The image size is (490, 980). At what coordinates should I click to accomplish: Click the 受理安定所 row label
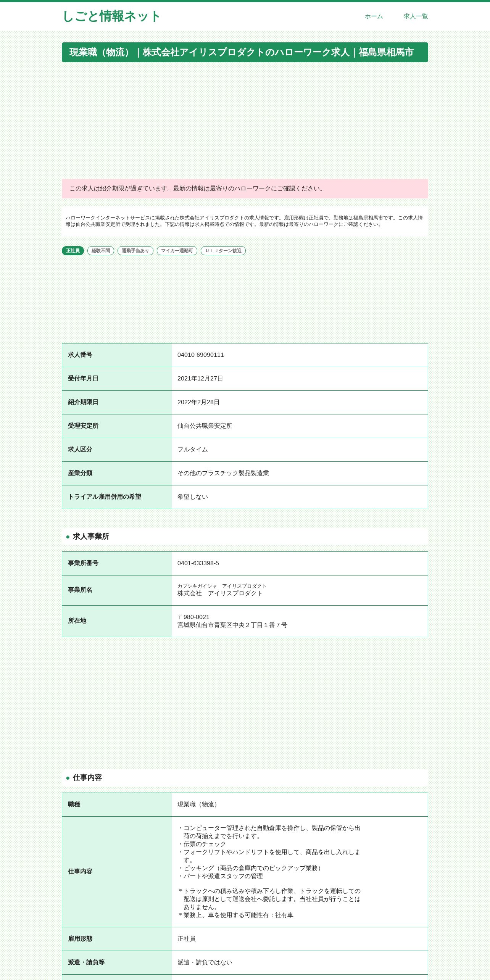pyautogui.click(x=83, y=426)
